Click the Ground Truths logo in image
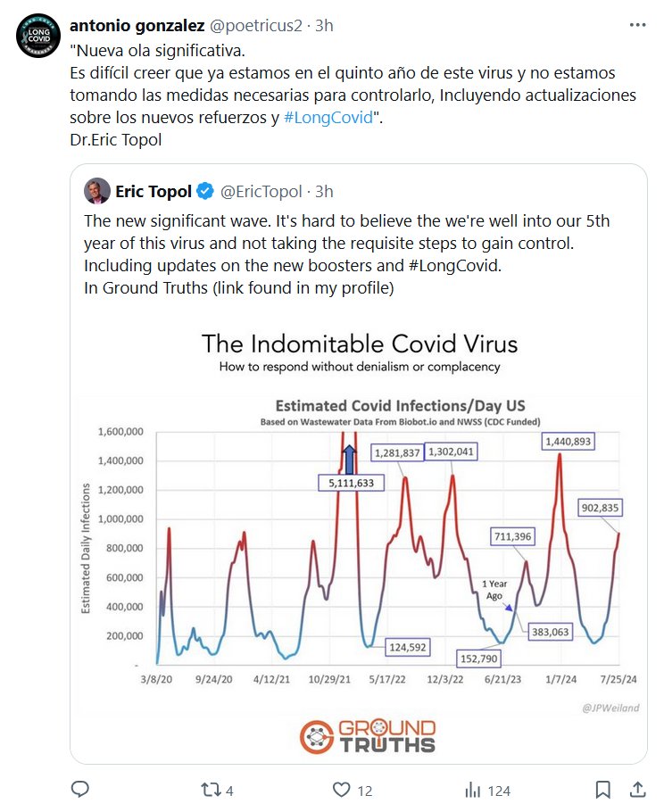 [368, 735]
